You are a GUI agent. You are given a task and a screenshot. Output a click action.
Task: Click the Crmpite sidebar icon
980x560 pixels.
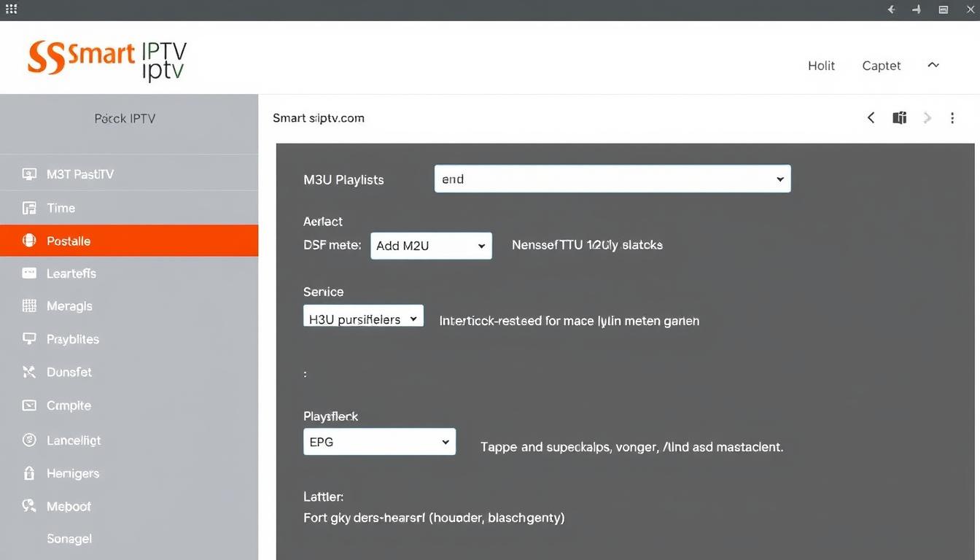(29, 405)
